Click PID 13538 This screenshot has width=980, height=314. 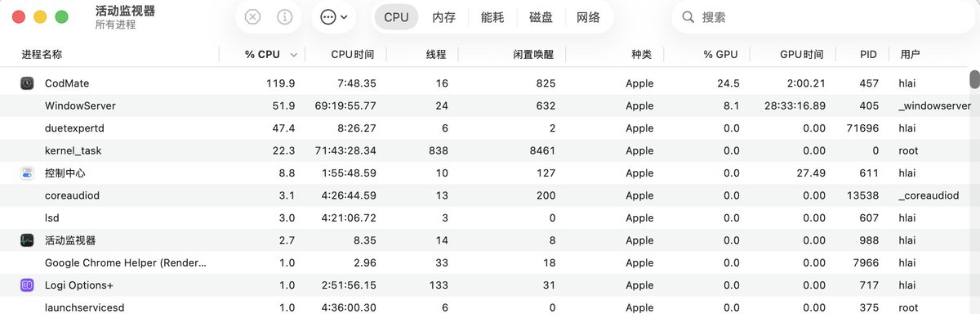point(863,195)
